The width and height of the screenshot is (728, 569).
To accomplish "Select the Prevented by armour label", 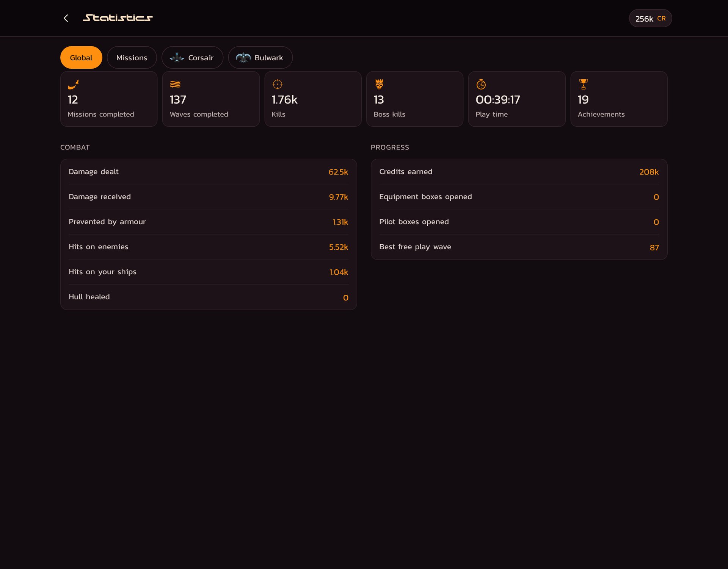I will [107, 222].
